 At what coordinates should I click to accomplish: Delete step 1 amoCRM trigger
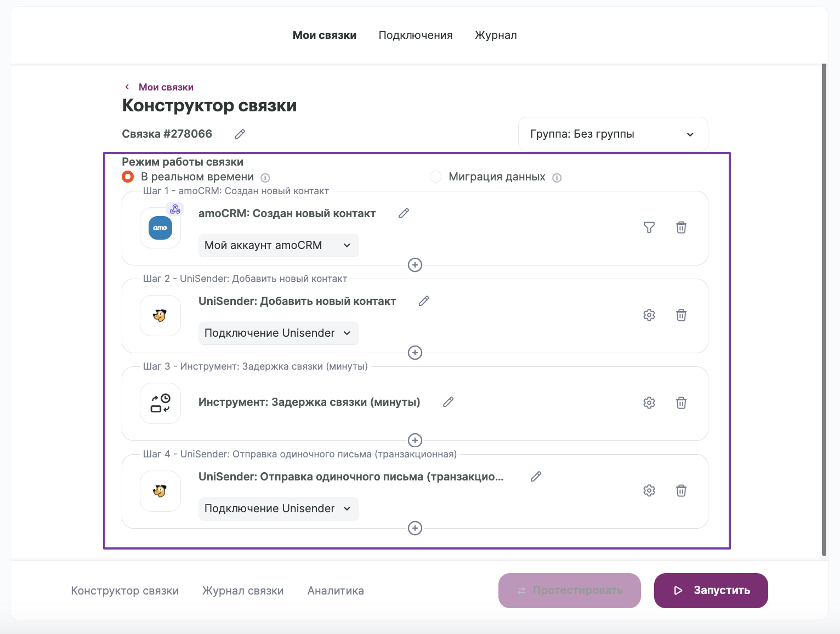pos(681,227)
